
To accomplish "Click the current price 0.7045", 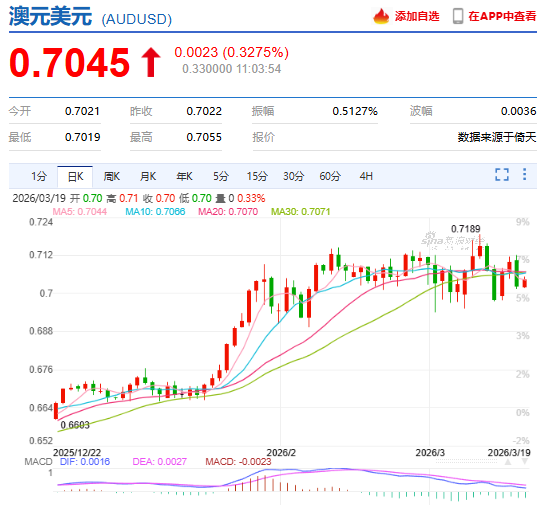I will (x=69, y=63).
